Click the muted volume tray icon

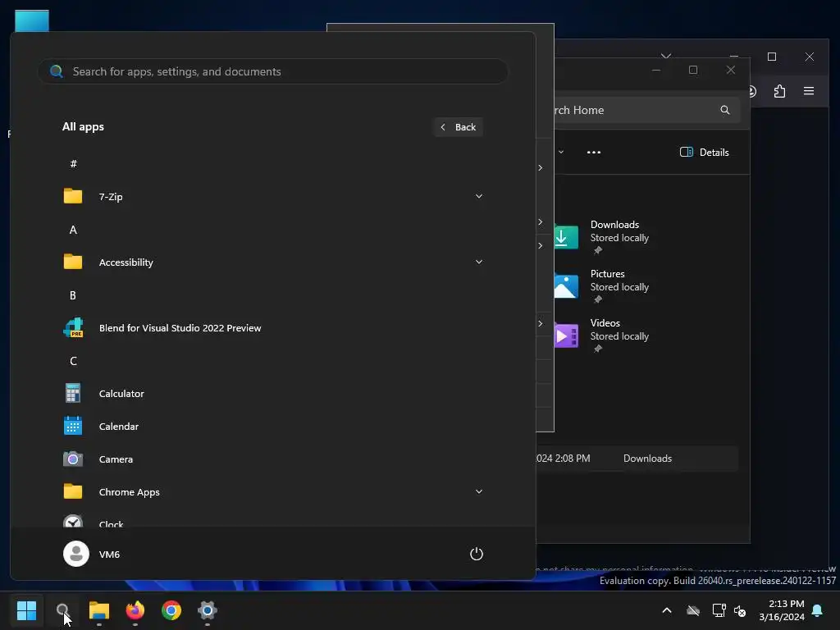point(740,610)
